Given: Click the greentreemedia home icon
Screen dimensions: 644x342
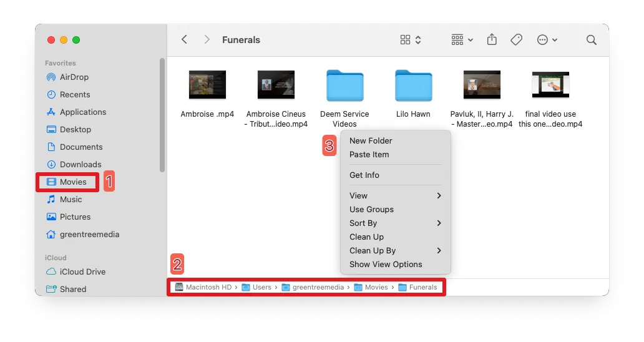Looking at the screenshot, I should coord(51,235).
